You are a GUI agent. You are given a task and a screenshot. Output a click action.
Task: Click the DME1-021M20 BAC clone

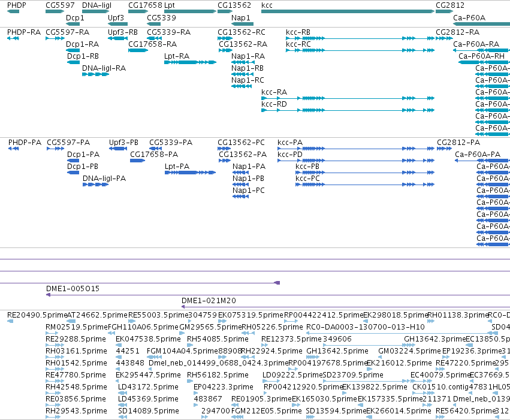pyautogui.click(x=346, y=307)
